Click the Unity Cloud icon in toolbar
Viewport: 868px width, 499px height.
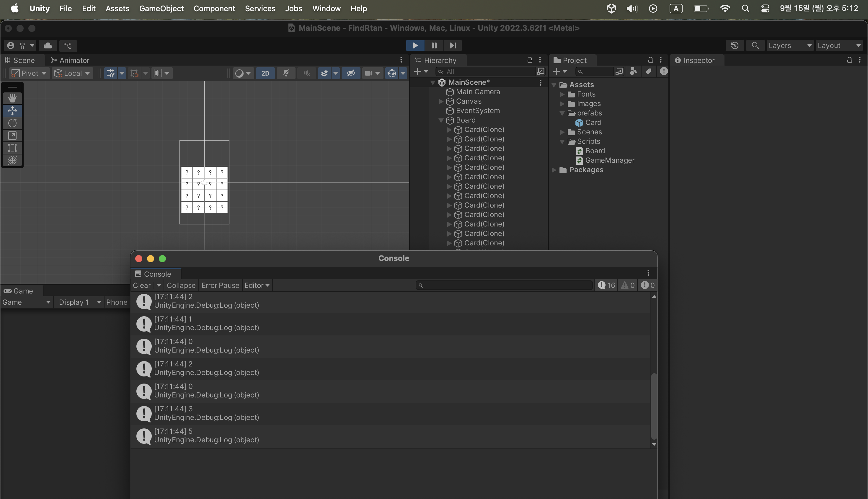coord(48,45)
